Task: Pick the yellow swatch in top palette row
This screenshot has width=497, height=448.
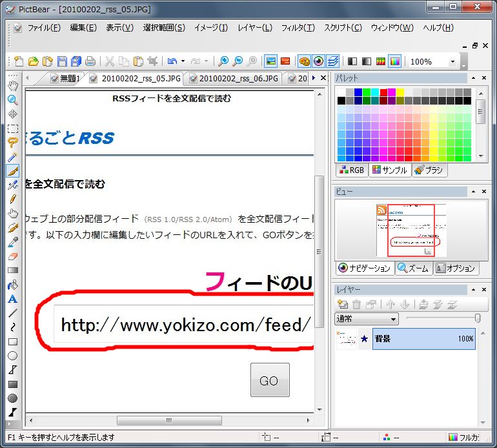Action: 400,92
